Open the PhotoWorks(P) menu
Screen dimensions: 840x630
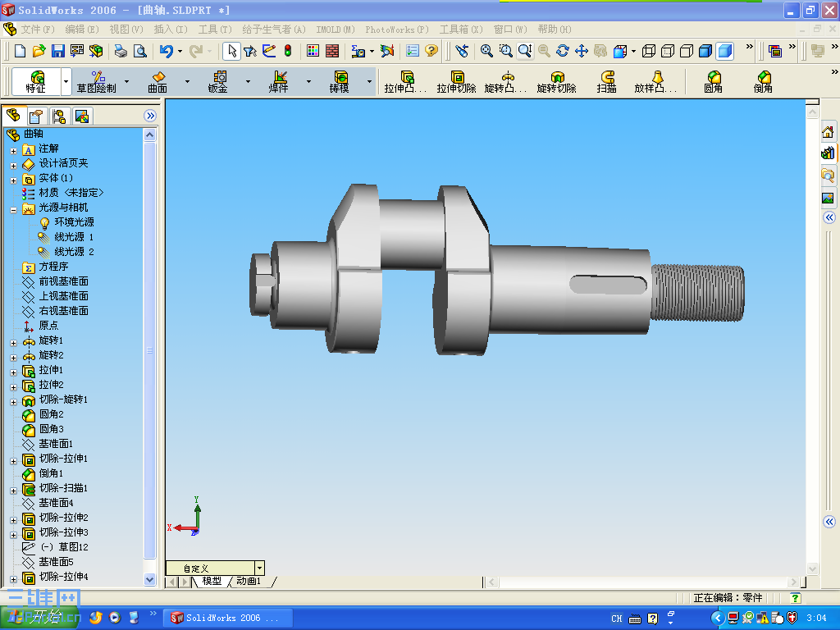(397, 30)
